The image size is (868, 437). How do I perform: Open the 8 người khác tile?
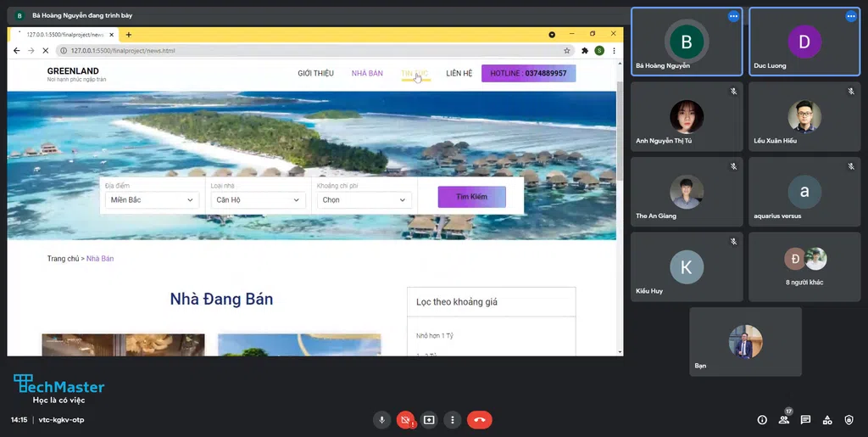pyautogui.click(x=804, y=267)
